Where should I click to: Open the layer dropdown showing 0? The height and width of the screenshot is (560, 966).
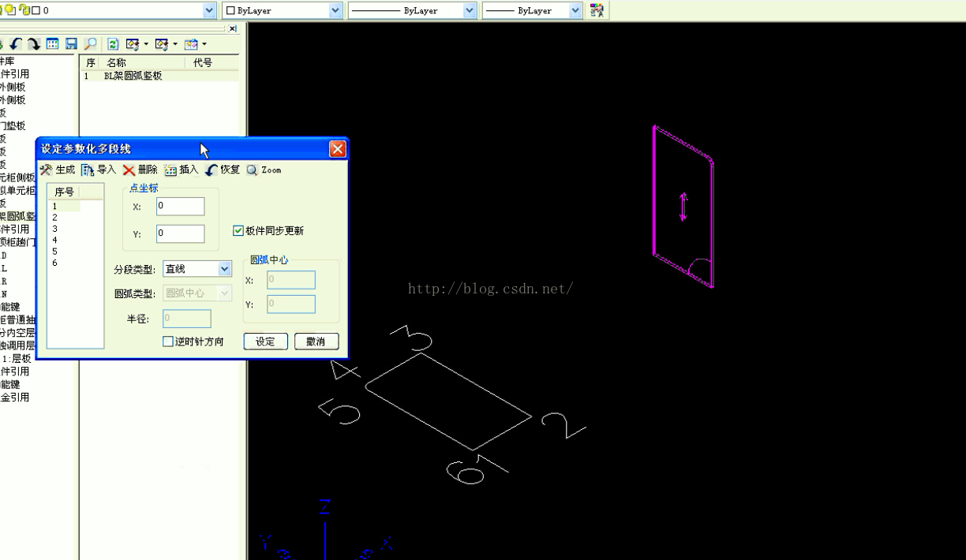click(x=209, y=10)
